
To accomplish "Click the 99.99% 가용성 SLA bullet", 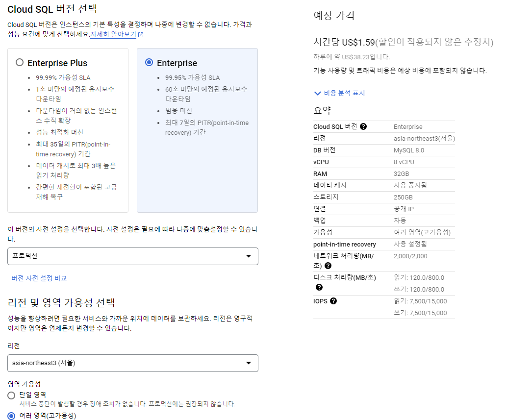I will click(x=63, y=77).
